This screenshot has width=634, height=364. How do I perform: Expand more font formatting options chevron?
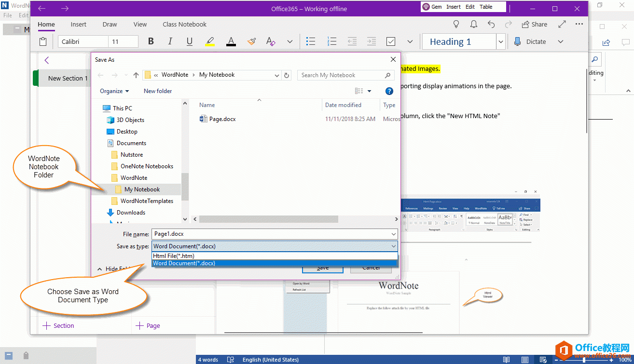pyautogui.click(x=290, y=41)
